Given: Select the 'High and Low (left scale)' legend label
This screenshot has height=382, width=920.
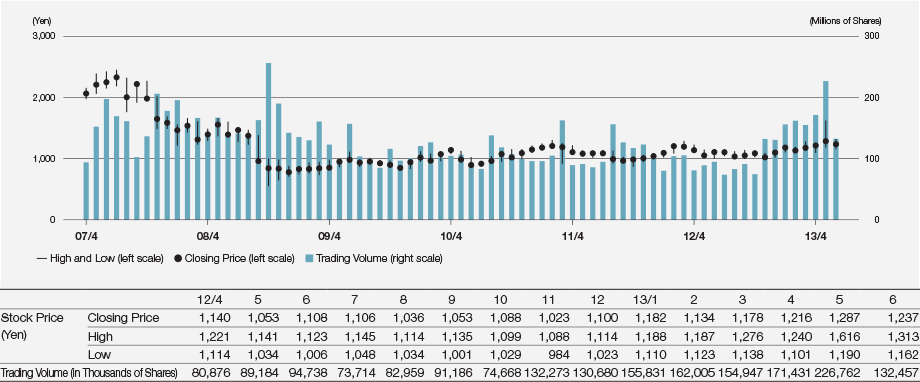Looking at the screenshot, I should (107, 258).
